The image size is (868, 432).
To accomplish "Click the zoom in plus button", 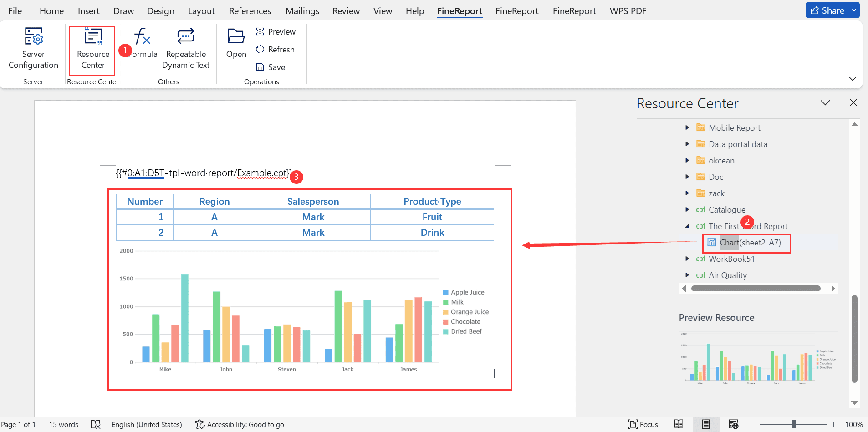I will [x=833, y=424].
